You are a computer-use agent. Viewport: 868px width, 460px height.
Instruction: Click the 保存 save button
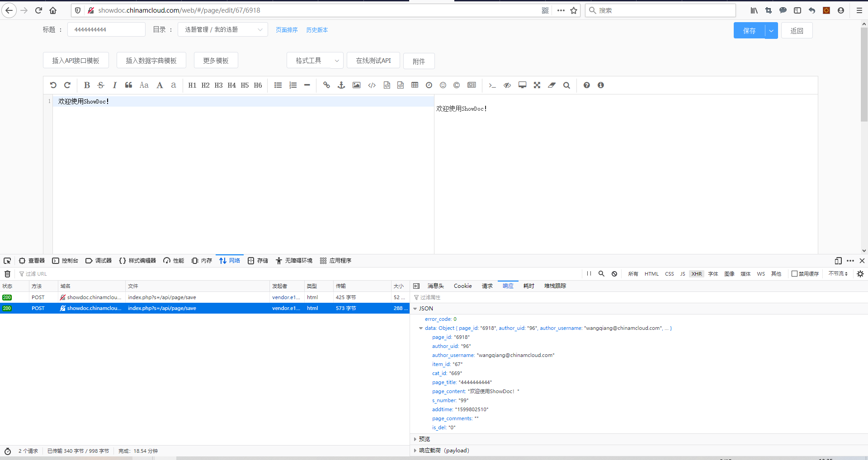pos(749,31)
